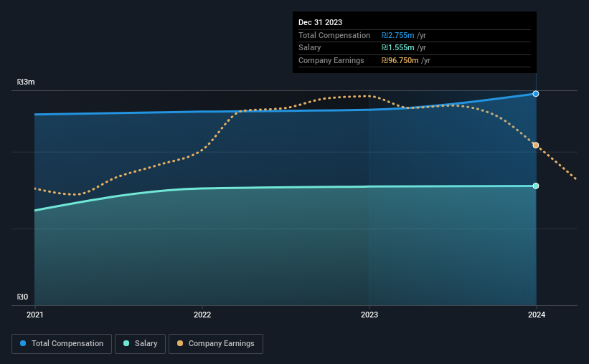
Task: Click the ₪3m y-axis label
Action: click(x=26, y=82)
